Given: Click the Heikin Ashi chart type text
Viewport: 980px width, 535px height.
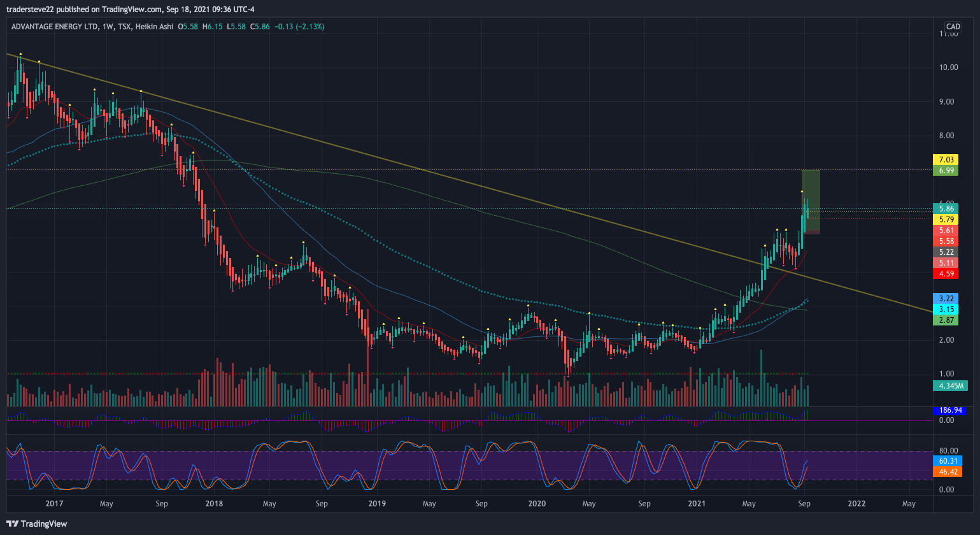Looking at the screenshot, I should click(154, 27).
